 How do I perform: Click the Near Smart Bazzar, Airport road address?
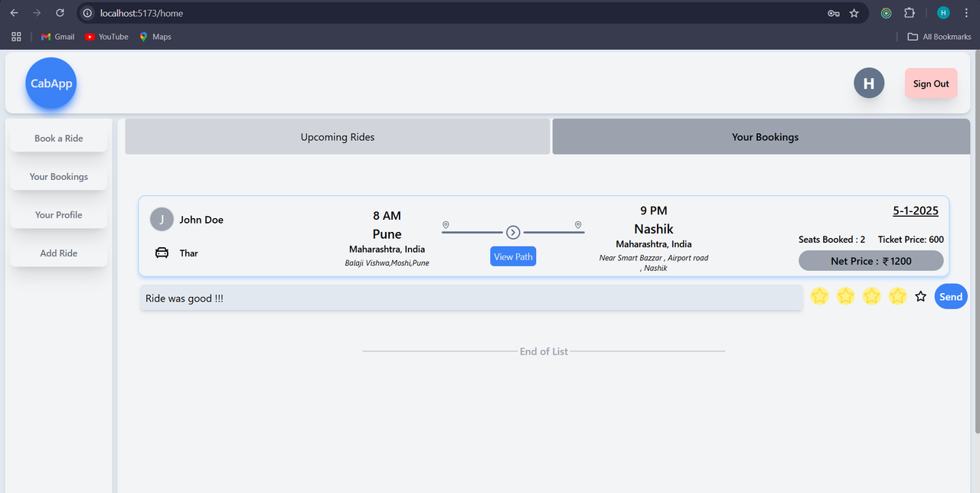(x=654, y=263)
